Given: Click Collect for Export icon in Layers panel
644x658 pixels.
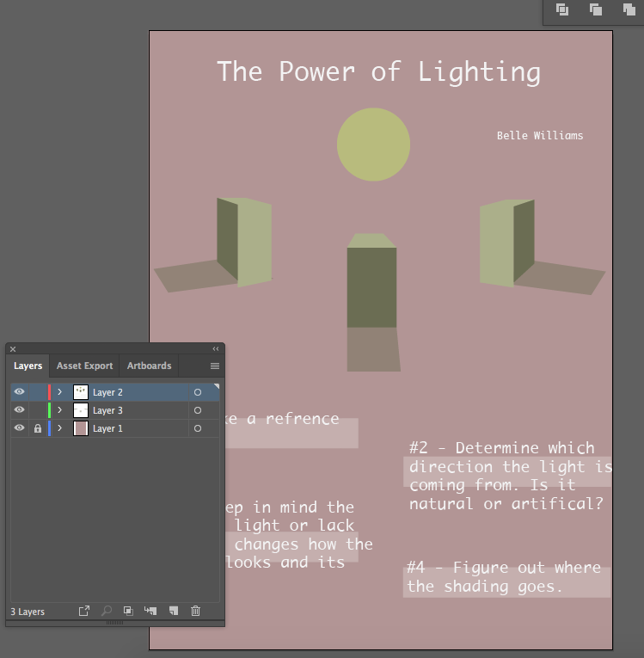Looking at the screenshot, I should 84,611.
